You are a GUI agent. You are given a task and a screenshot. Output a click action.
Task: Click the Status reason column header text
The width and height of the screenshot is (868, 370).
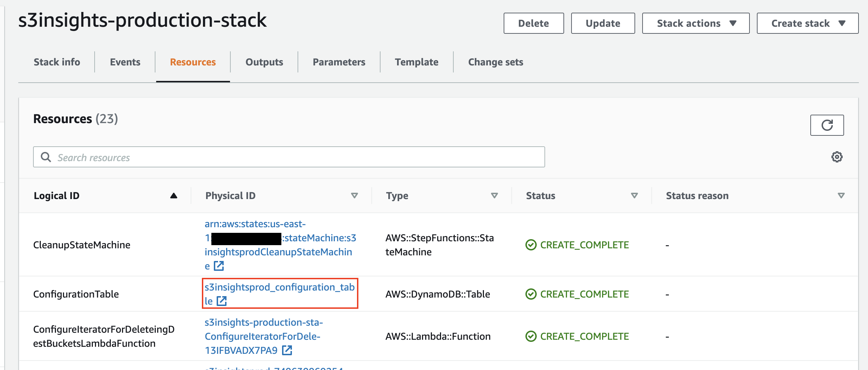[x=697, y=196]
